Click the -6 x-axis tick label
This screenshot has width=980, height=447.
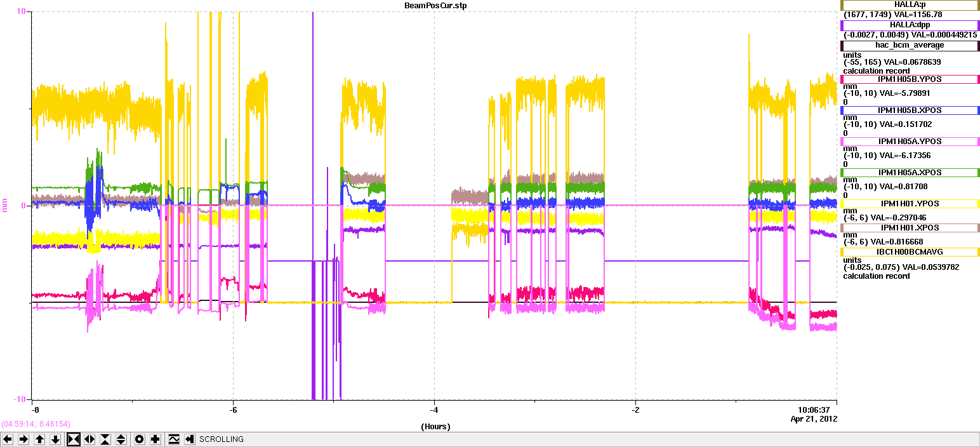click(233, 410)
